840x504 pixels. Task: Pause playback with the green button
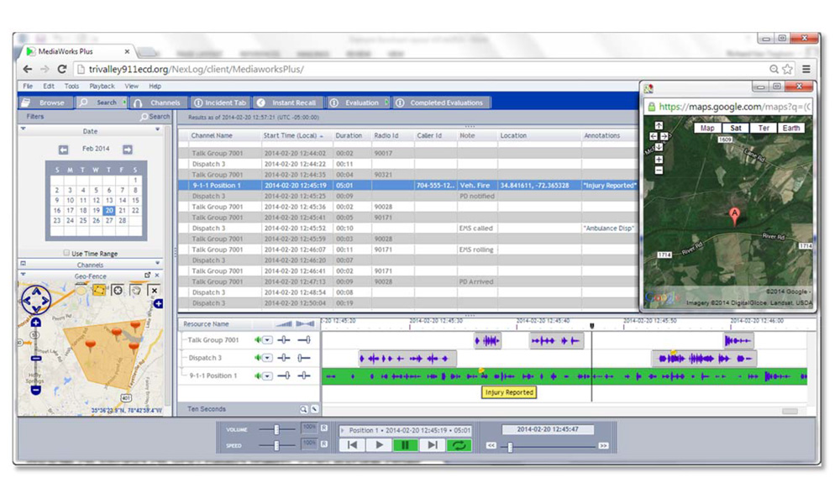[405, 445]
